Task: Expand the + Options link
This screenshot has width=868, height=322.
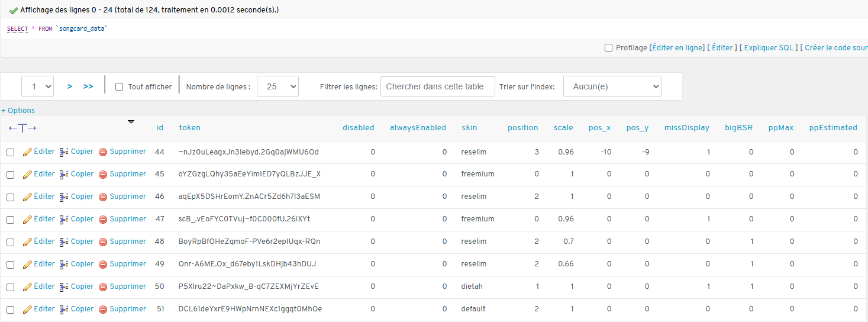Action: pyautogui.click(x=18, y=111)
